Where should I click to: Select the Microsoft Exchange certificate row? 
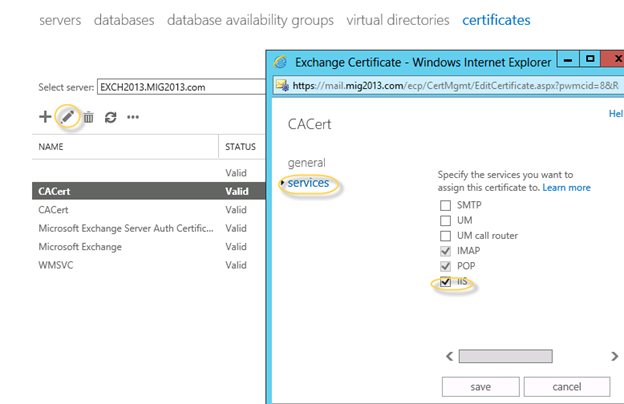(148, 247)
